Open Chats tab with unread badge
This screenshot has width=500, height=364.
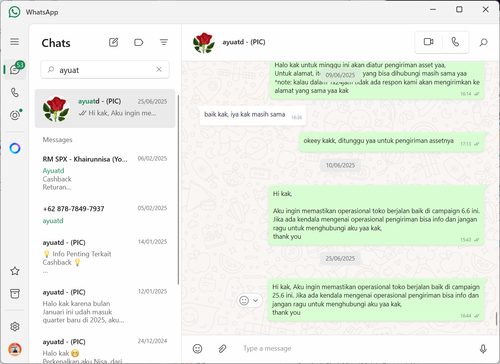[x=15, y=69]
